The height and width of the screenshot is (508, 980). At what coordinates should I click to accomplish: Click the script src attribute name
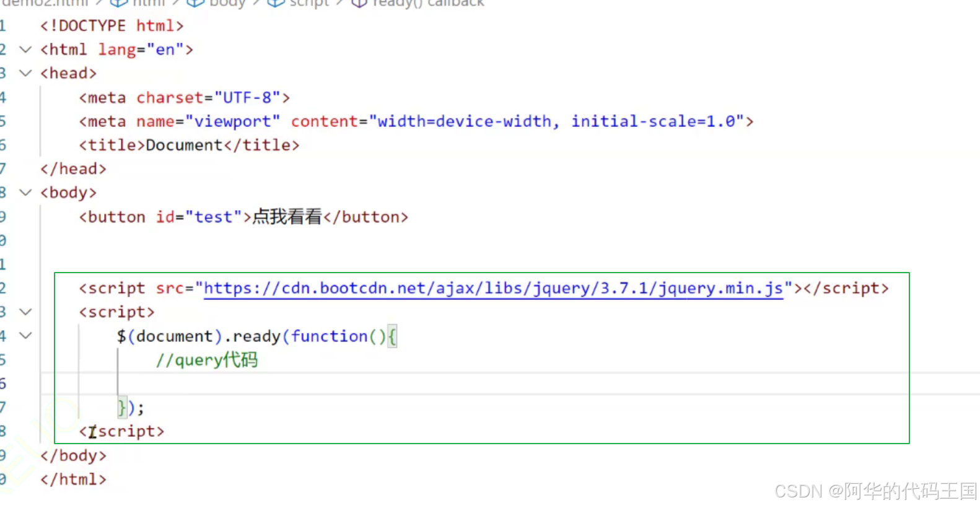(170, 289)
